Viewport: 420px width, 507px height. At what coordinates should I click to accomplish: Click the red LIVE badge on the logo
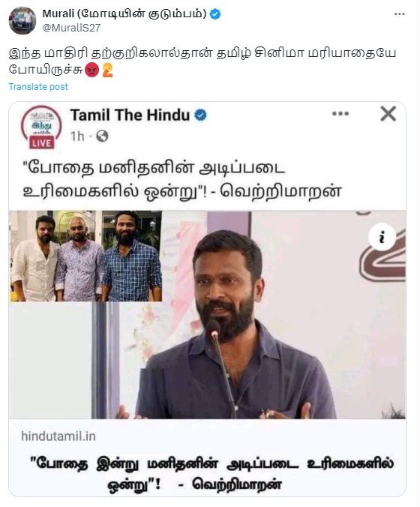click(42, 143)
